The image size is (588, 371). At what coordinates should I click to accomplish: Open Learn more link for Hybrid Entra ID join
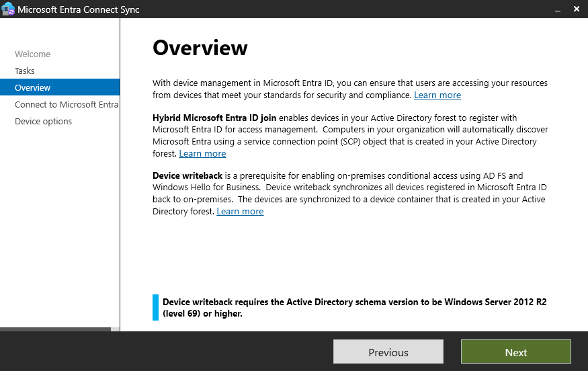[202, 153]
